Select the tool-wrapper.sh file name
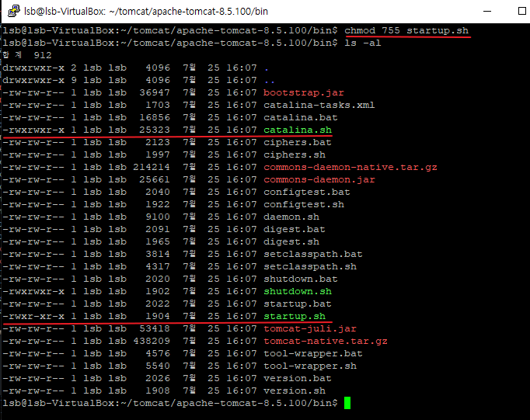 click(x=310, y=366)
